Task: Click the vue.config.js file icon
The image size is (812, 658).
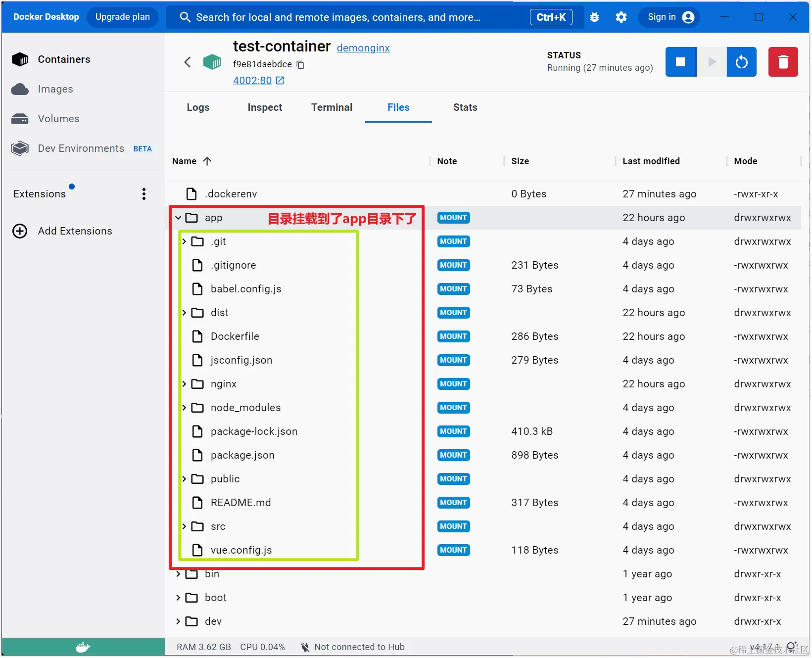Action: (197, 550)
